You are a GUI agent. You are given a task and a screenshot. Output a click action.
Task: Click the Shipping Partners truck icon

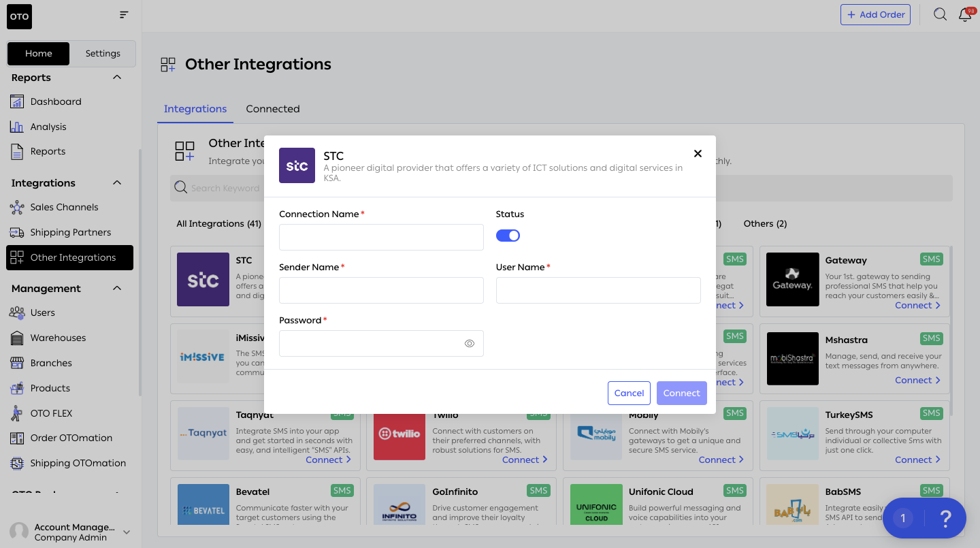click(18, 232)
